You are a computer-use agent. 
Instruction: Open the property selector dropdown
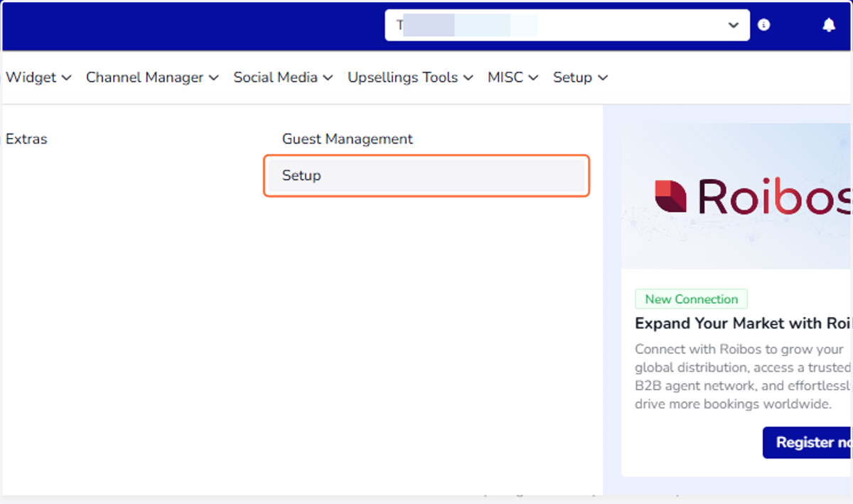click(567, 25)
